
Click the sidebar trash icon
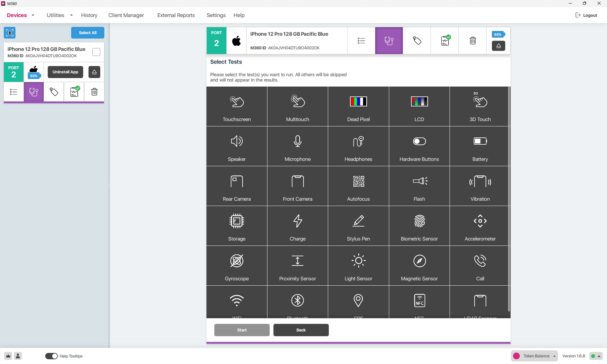coord(94,92)
